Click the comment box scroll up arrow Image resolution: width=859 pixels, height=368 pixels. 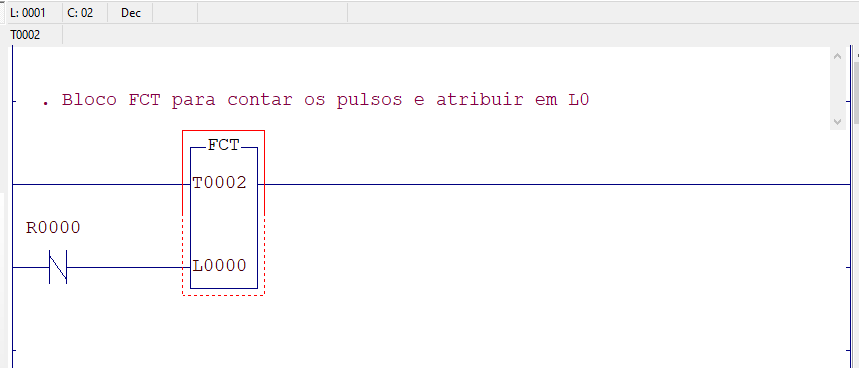837,56
